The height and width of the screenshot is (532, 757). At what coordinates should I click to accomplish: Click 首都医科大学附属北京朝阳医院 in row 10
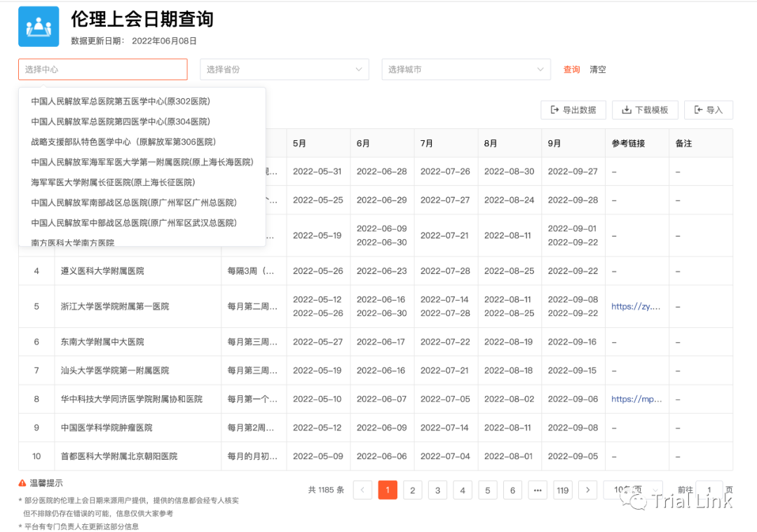tap(118, 456)
